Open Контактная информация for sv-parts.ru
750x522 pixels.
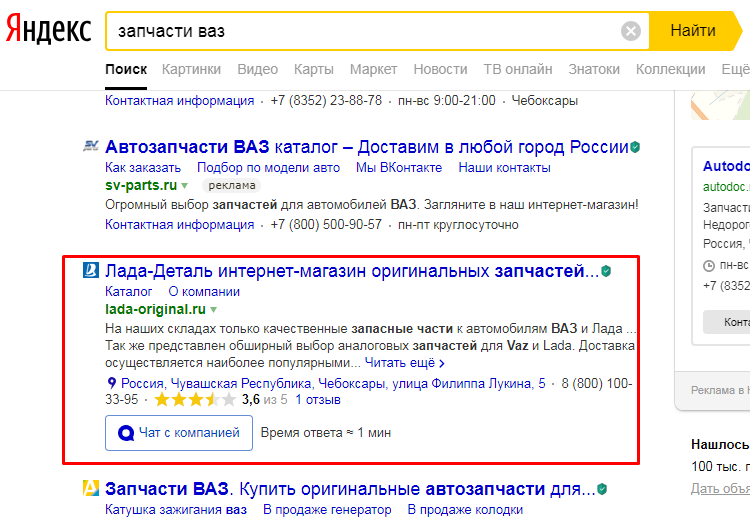pos(179,224)
